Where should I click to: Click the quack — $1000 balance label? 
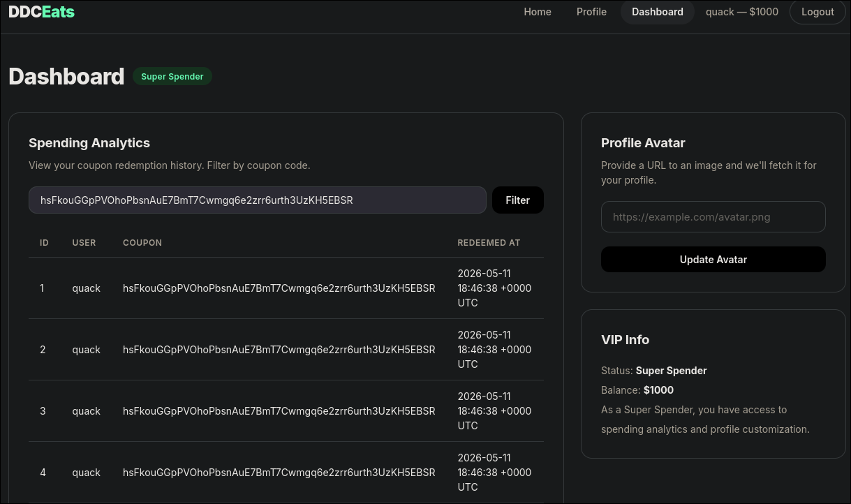click(742, 12)
